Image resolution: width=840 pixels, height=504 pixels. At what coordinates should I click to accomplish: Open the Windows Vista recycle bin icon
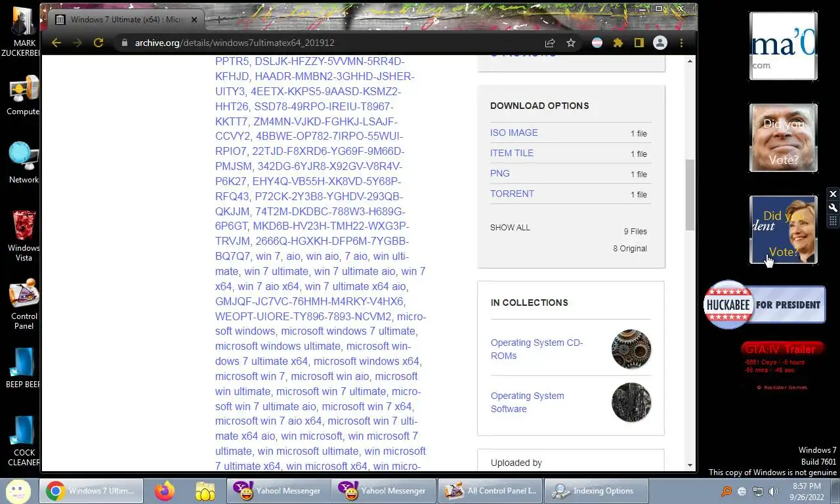point(24,236)
